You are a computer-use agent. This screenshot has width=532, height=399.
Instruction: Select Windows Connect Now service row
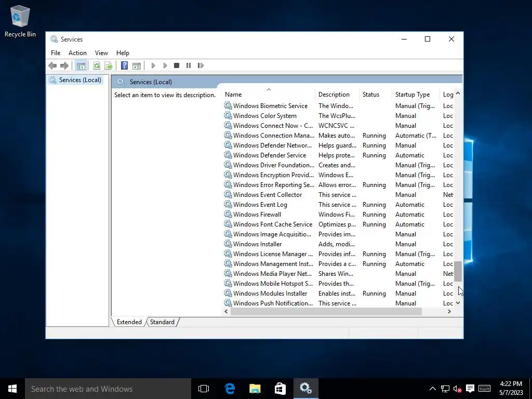click(339, 126)
